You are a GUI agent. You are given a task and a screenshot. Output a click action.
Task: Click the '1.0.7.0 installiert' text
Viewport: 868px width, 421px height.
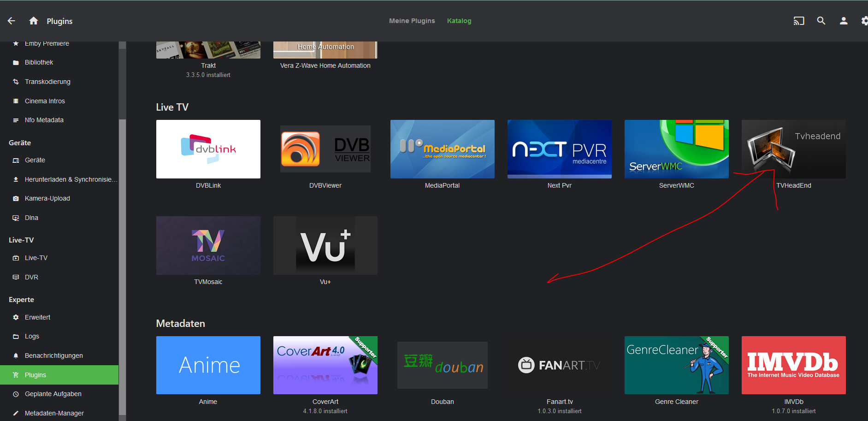[794, 411]
